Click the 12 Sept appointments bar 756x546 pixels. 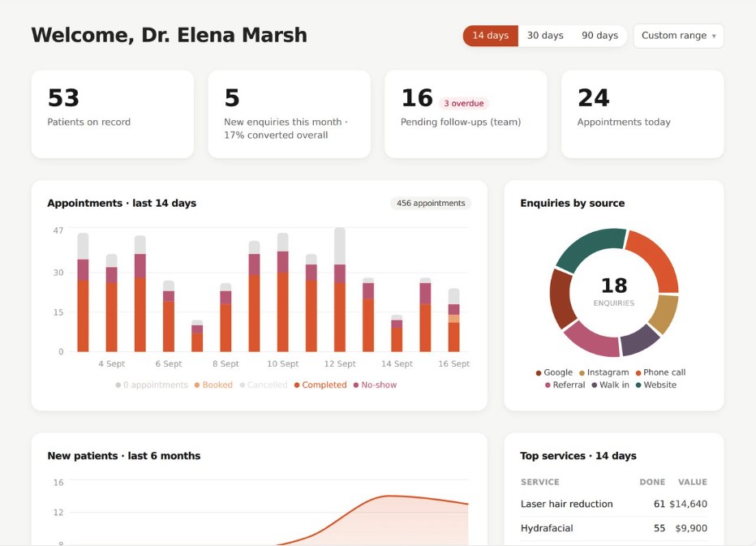point(339,290)
